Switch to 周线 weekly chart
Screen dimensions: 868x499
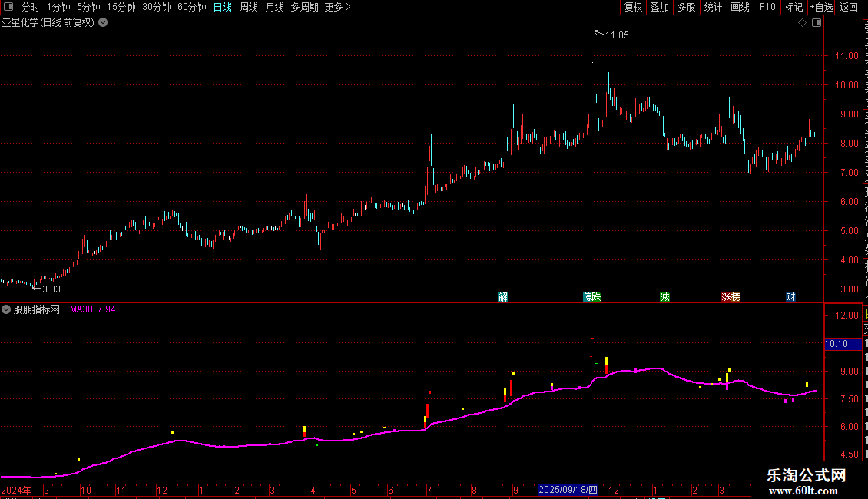[x=249, y=7]
